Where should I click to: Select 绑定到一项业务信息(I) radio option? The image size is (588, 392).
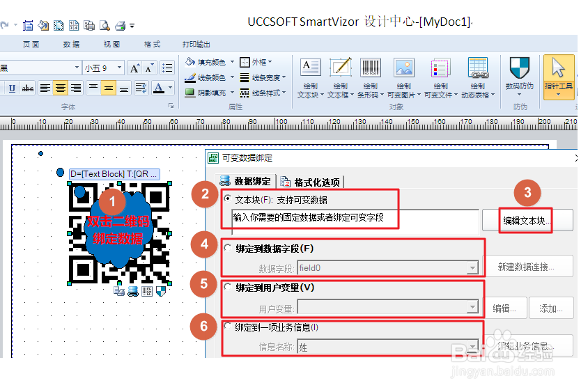click(x=227, y=326)
